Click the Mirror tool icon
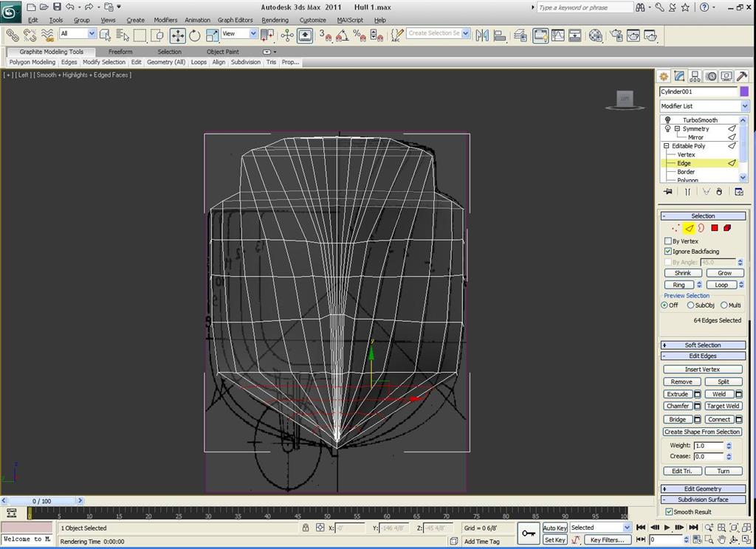This screenshot has height=549, width=756. (482, 35)
